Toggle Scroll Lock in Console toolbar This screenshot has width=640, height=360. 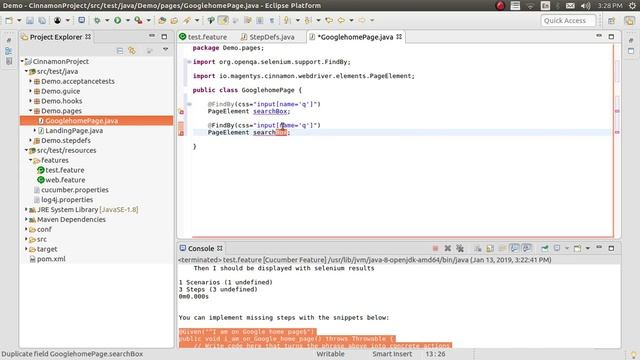pyautogui.click(x=490, y=249)
